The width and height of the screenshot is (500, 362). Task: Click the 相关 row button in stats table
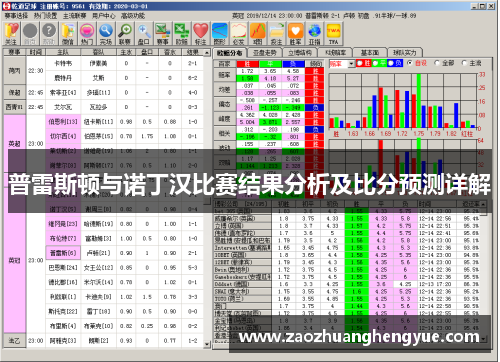click(x=224, y=133)
